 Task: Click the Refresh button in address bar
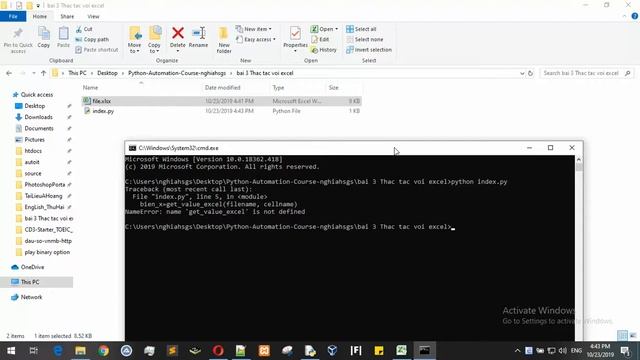tap(530, 73)
